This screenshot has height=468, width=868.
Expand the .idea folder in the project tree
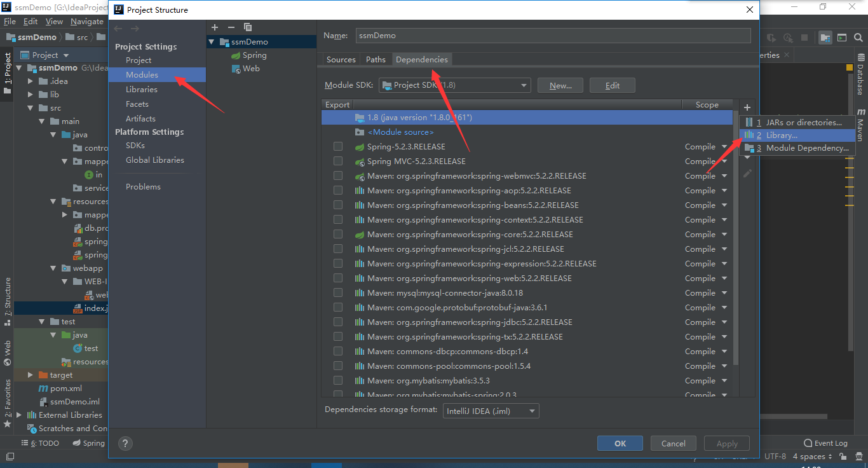coord(30,81)
